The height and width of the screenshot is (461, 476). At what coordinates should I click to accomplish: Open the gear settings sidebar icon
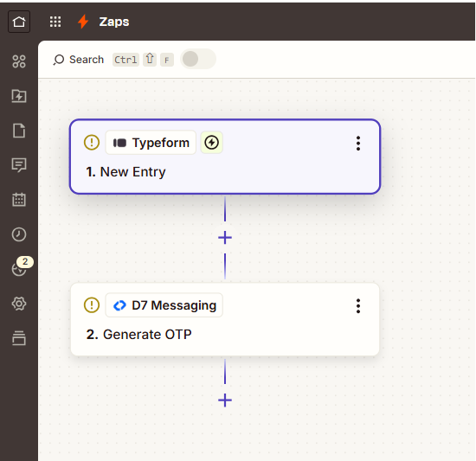[19, 304]
